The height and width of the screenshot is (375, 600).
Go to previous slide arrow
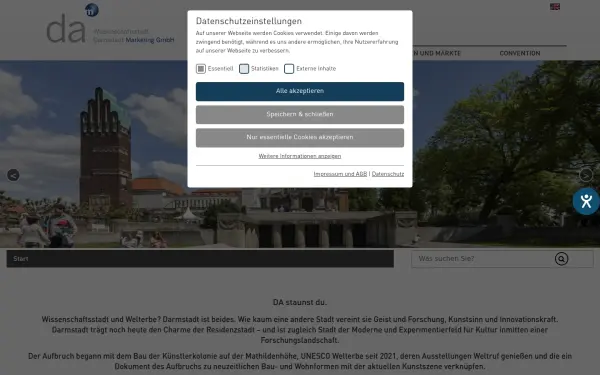(x=13, y=175)
